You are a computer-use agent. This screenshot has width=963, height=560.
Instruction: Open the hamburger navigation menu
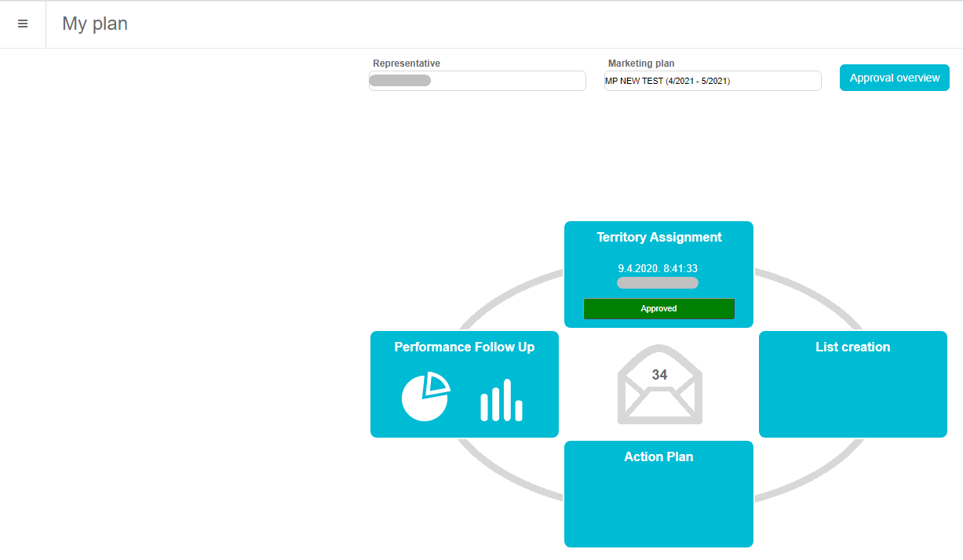23,24
